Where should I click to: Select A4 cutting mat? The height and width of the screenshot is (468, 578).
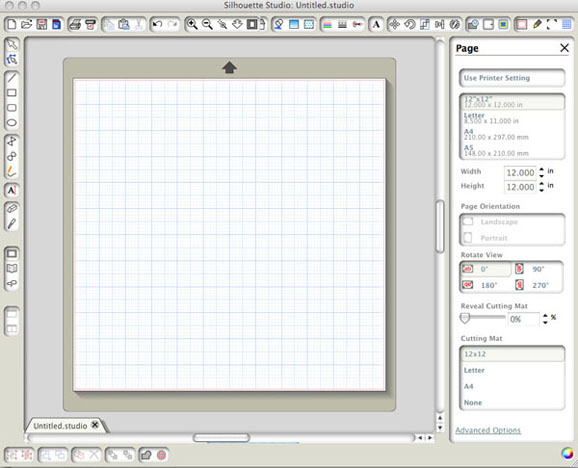click(512, 387)
